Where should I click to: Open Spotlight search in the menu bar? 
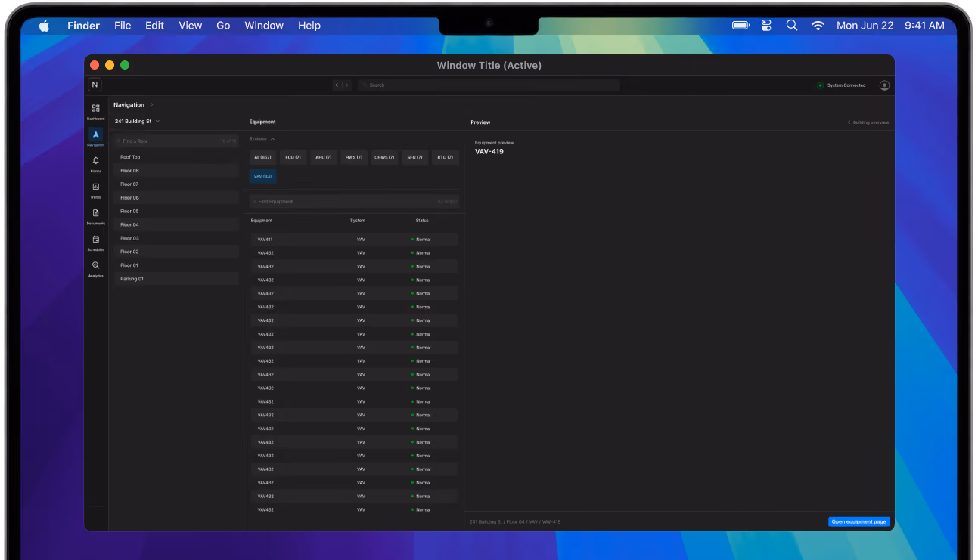pos(792,26)
